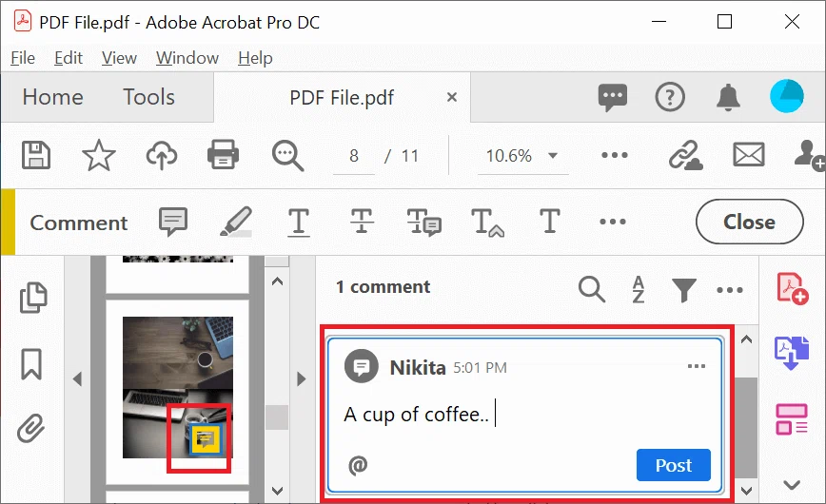Close the Comment toolbar
Screen dimensions: 826x504
coord(750,222)
